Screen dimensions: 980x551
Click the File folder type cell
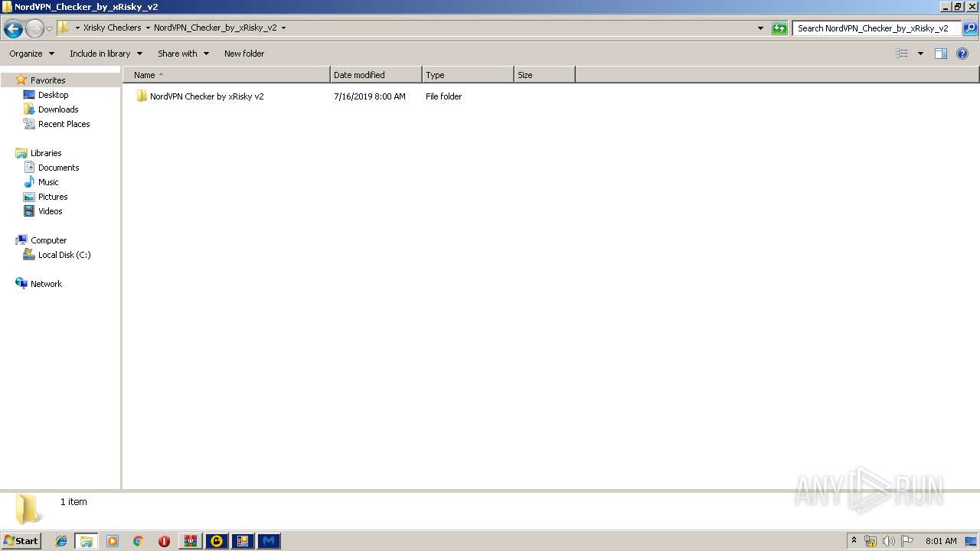(x=444, y=96)
